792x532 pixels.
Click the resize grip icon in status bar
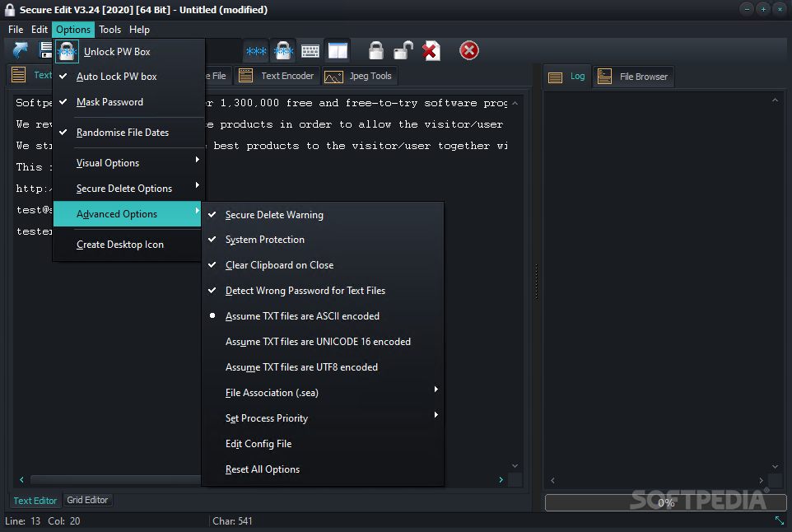tap(780, 520)
